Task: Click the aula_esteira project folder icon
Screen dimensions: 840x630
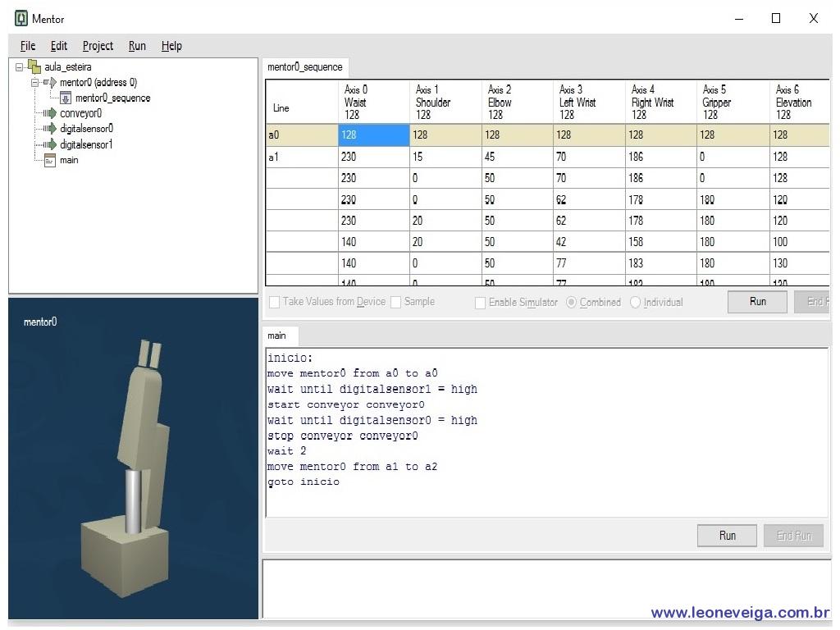Action: (x=34, y=67)
